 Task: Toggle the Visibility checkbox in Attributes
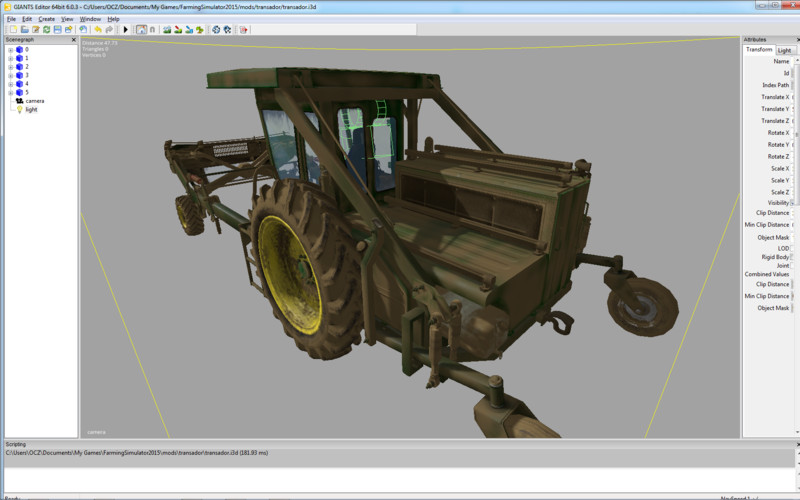(x=794, y=203)
